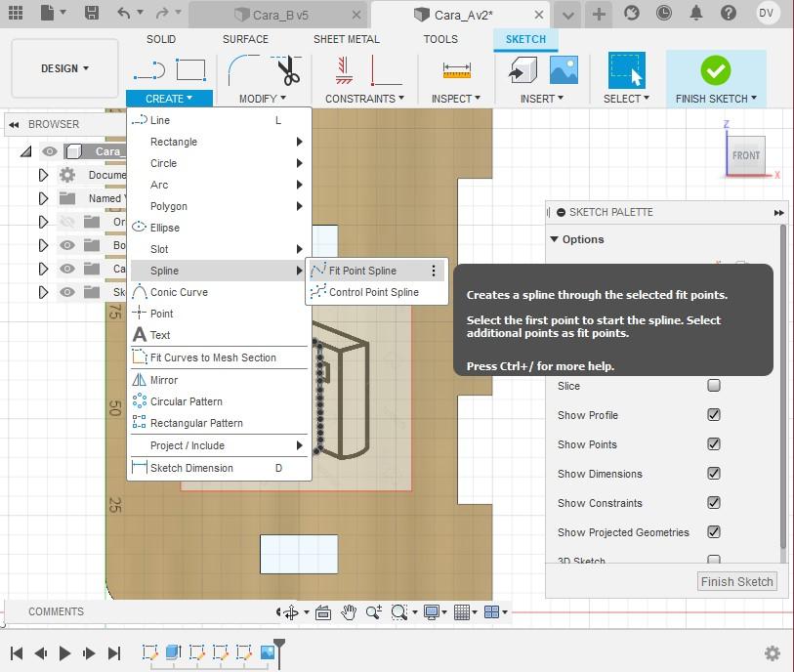Choose Circular Pattern in Create menu
The width and height of the screenshot is (794, 672).
[220, 401]
